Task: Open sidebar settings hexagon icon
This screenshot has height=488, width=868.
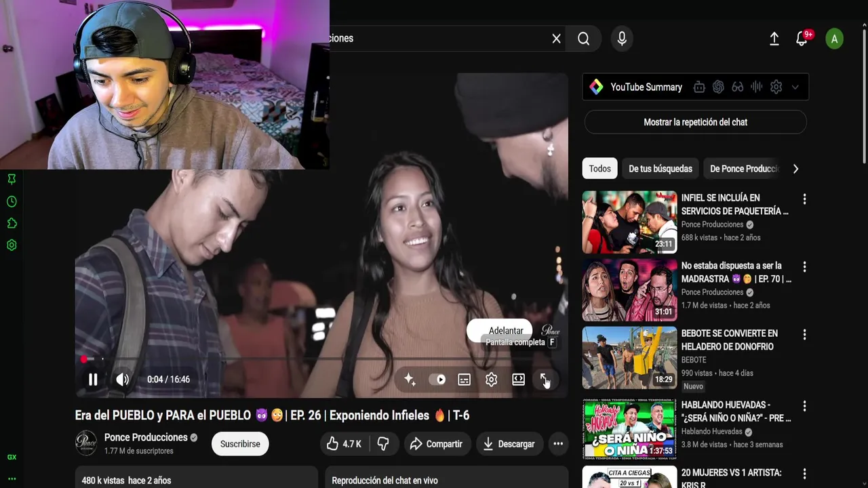Action: 12,245
